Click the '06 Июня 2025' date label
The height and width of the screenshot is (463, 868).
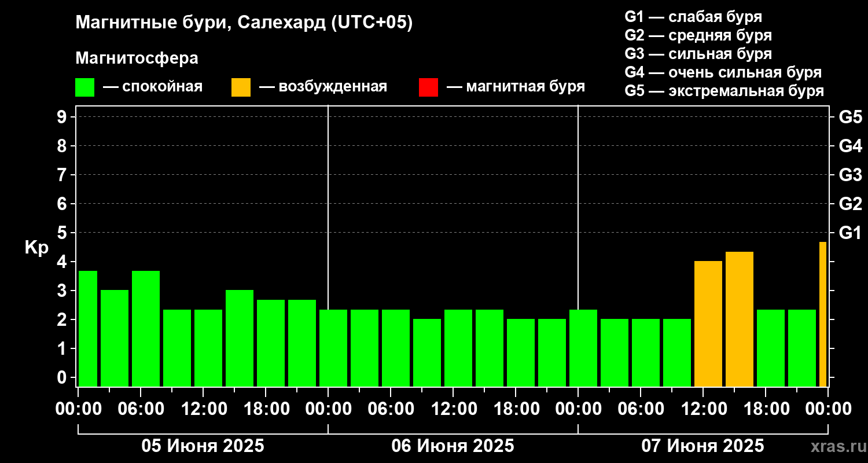pos(453,446)
